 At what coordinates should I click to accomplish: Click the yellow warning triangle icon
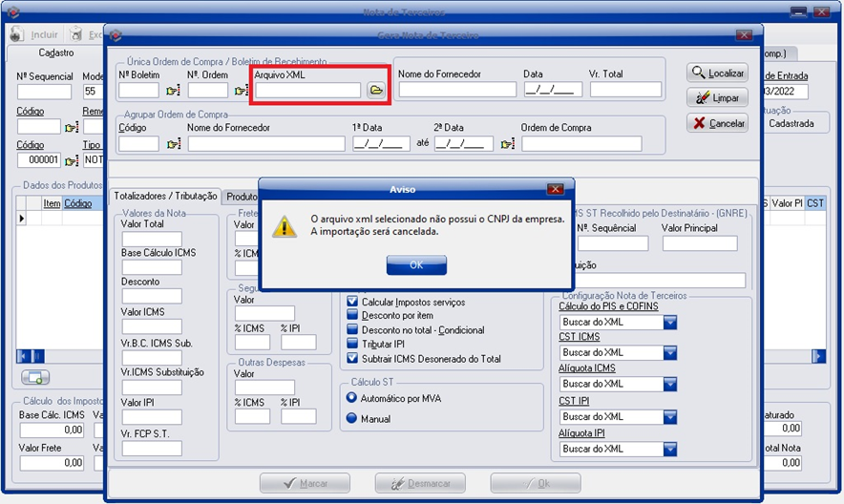pos(285,226)
